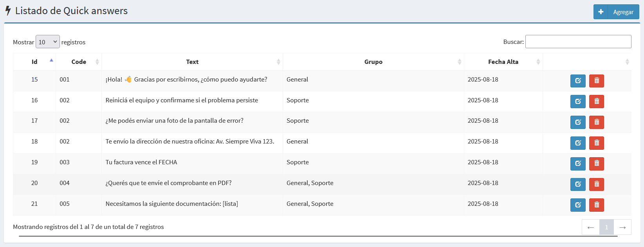
Task: Edit the quick answer with Id 15
Action: [578, 81]
